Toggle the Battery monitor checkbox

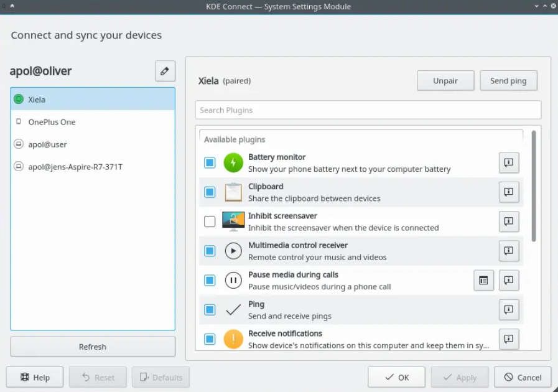(x=210, y=162)
